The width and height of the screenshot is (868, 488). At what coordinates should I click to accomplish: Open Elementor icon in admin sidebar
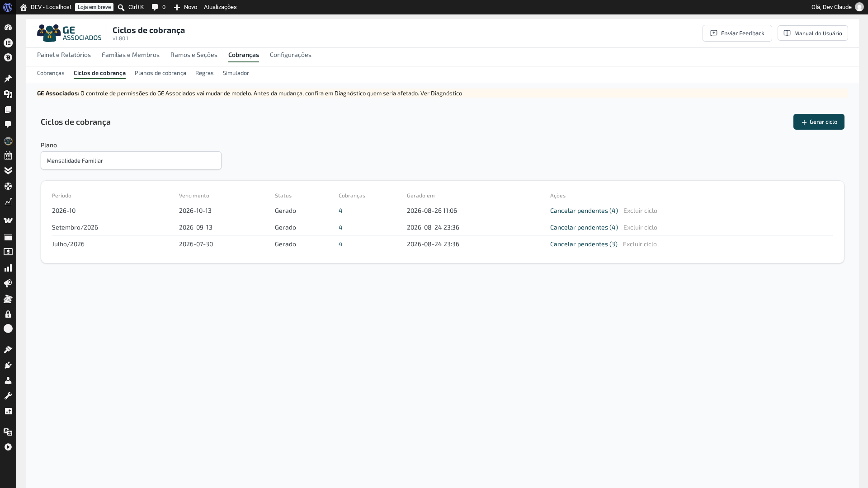click(x=8, y=43)
